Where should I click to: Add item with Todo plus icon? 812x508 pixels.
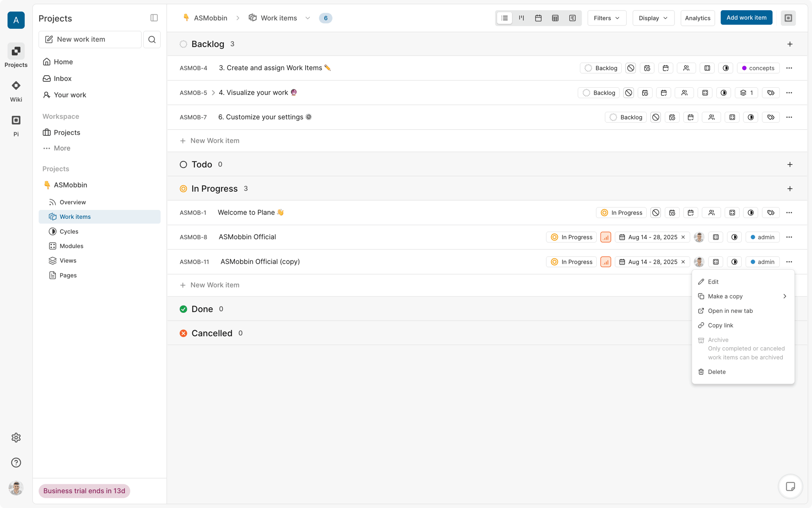coord(790,164)
